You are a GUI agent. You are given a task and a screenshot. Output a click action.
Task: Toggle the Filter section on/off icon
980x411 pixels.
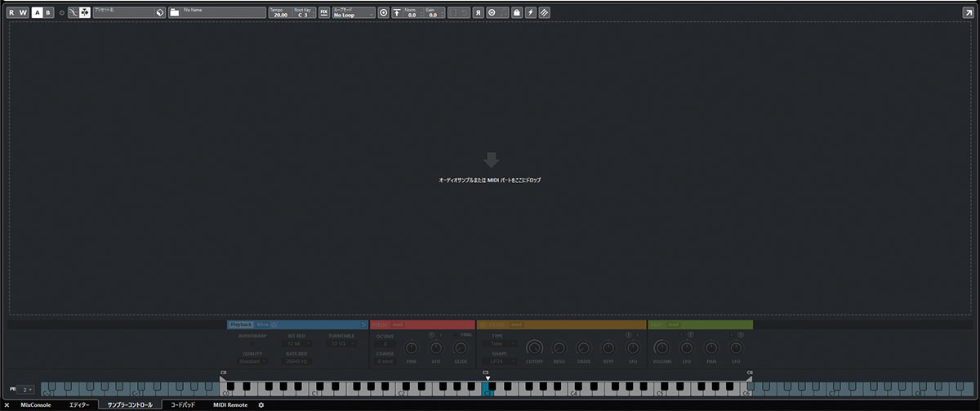coord(483,324)
